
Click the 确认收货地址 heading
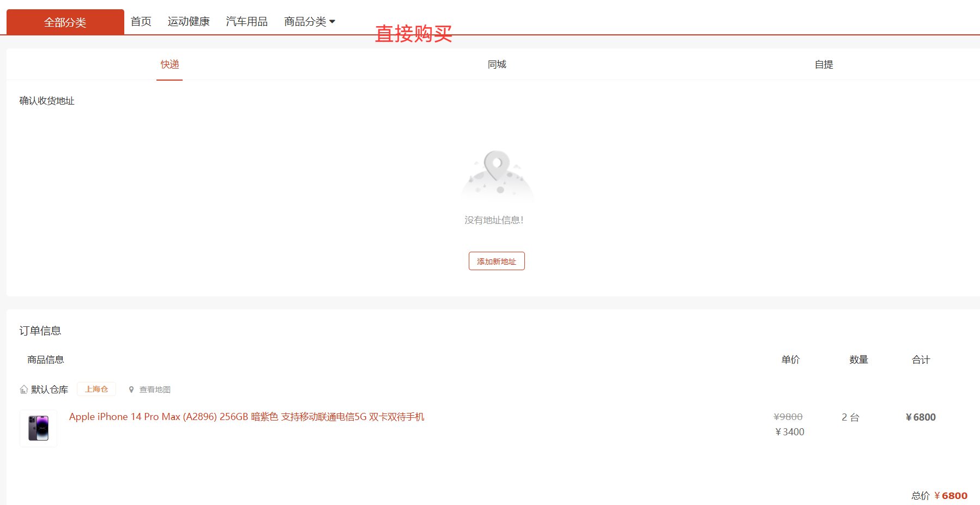[x=47, y=101]
